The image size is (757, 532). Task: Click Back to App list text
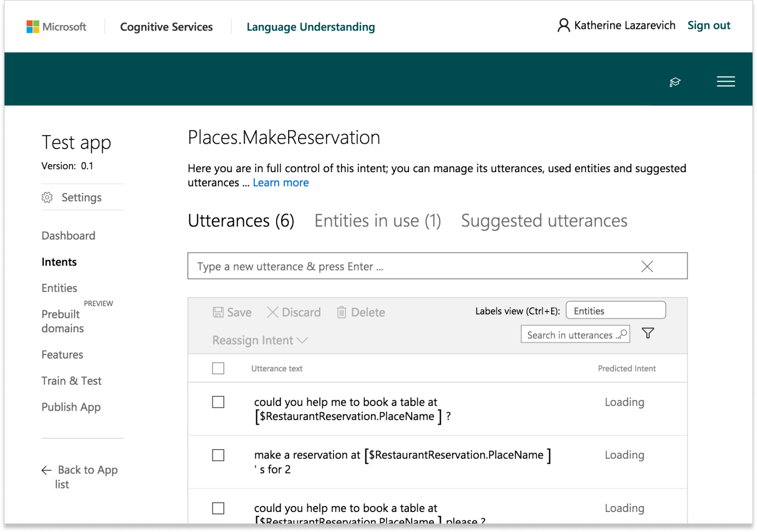(86, 477)
